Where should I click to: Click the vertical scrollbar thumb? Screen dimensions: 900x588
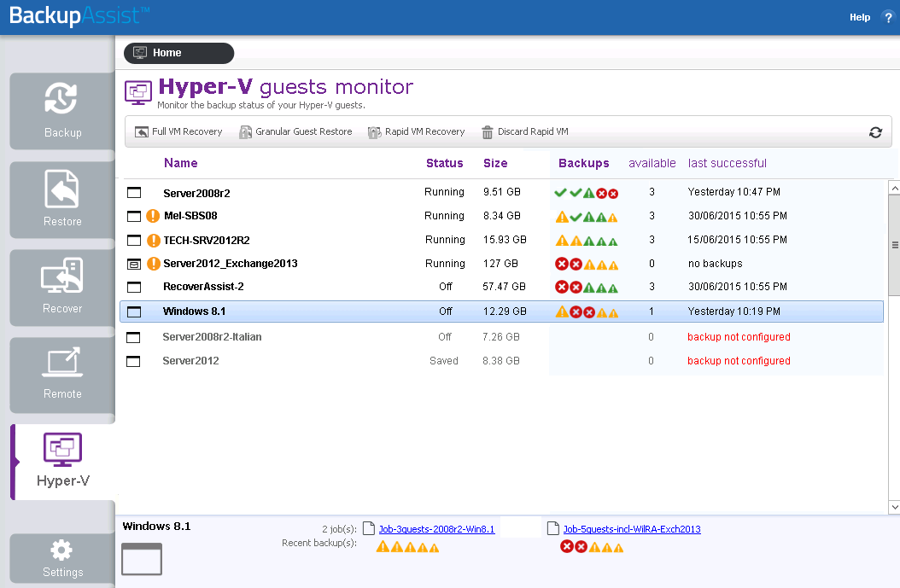(x=894, y=246)
